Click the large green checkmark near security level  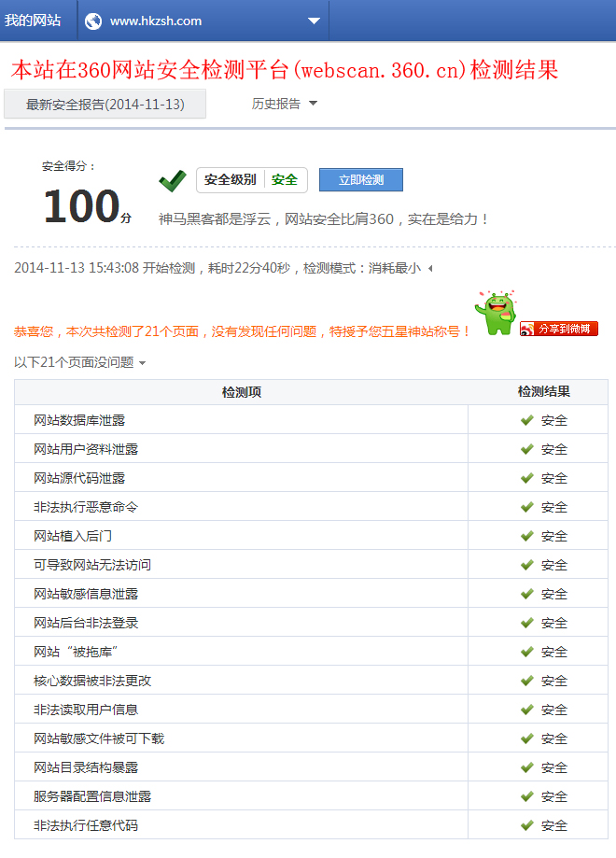(173, 180)
